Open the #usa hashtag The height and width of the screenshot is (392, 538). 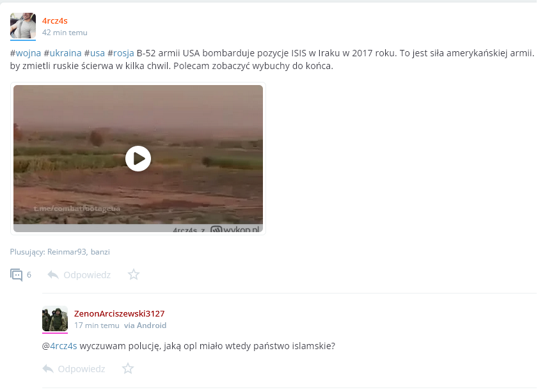pyautogui.click(x=94, y=53)
